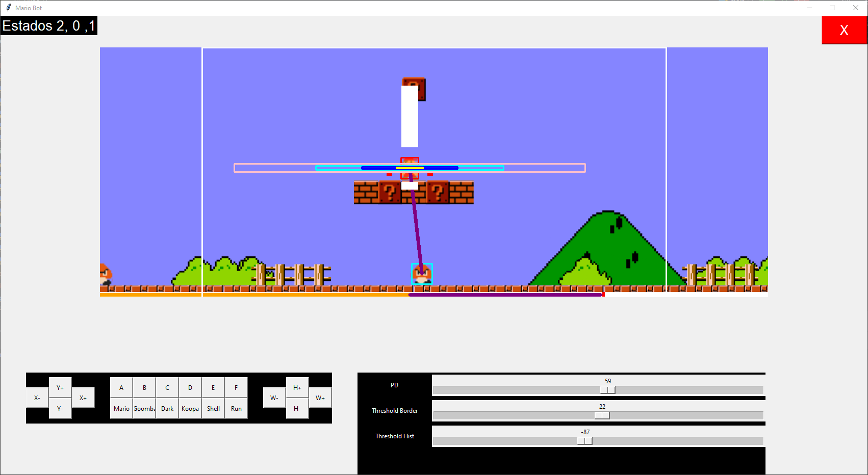Click the X- button
This screenshot has height=475, width=868.
[x=37, y=398]
